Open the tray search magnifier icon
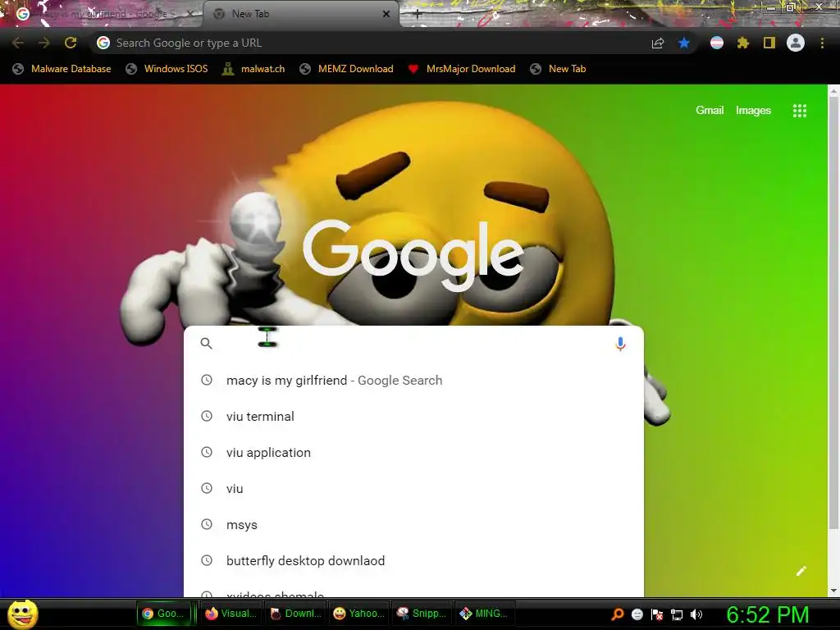 tap(617, 614)
